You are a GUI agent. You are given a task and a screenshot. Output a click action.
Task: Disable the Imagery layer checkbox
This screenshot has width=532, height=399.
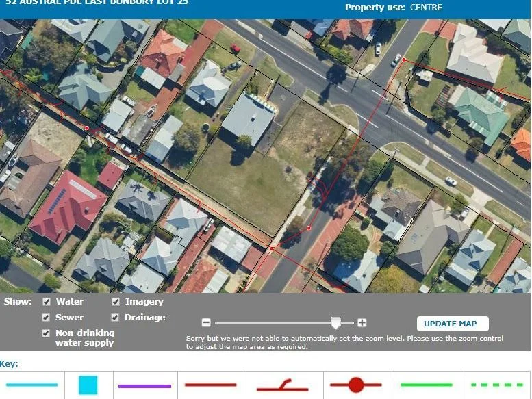tap(116, 302)
